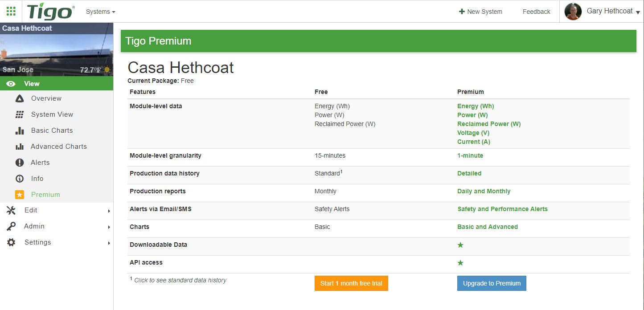
Task: Open the Systems dropdown menu
Action: click(x=101, y=12)
